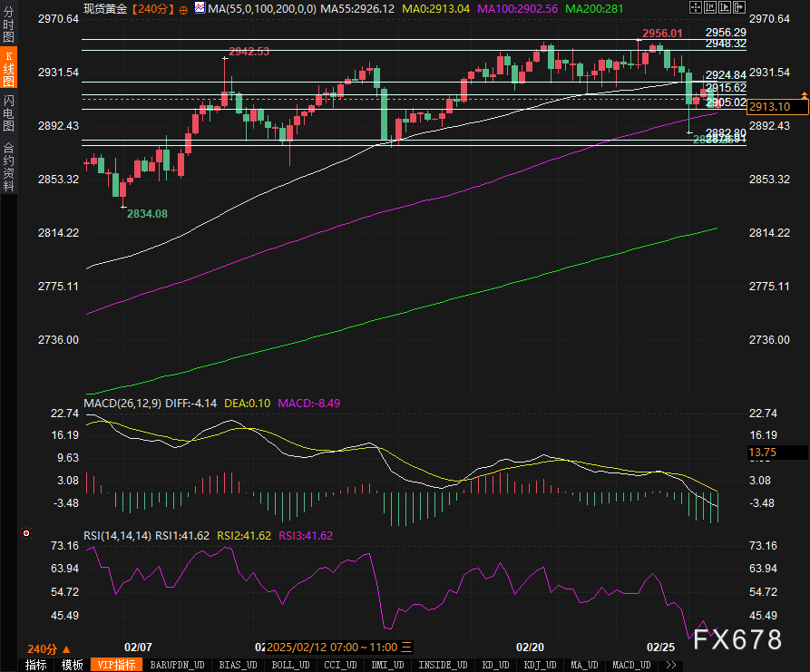Click the orange arrow beside 2913.10 price tag
Viewport: 810px width, 672px height.
804,93
